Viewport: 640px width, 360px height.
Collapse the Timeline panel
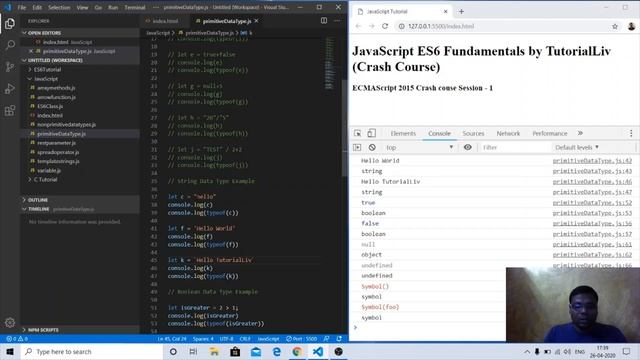point(80,209)
